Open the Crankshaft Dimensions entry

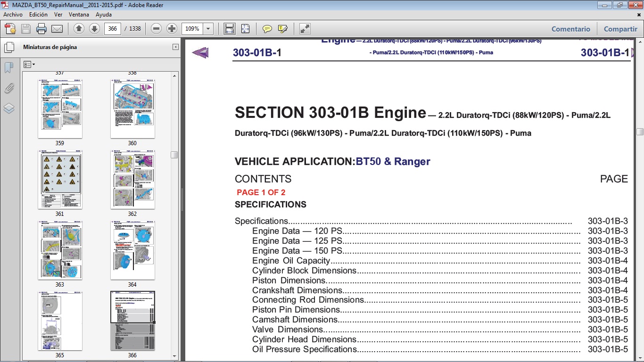click(440, 290)
